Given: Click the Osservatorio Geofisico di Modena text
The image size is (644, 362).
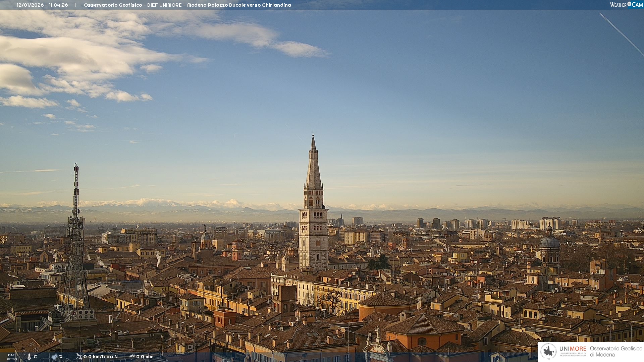Looking at the screenshot, I should [616, 351].
